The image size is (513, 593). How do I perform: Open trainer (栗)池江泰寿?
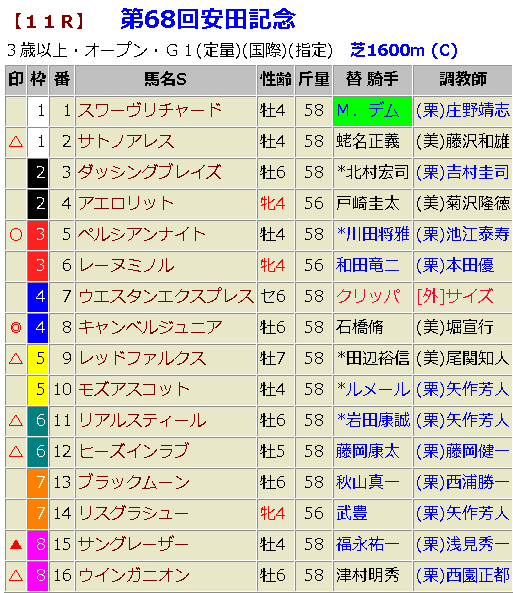click(x=463, y=235)
